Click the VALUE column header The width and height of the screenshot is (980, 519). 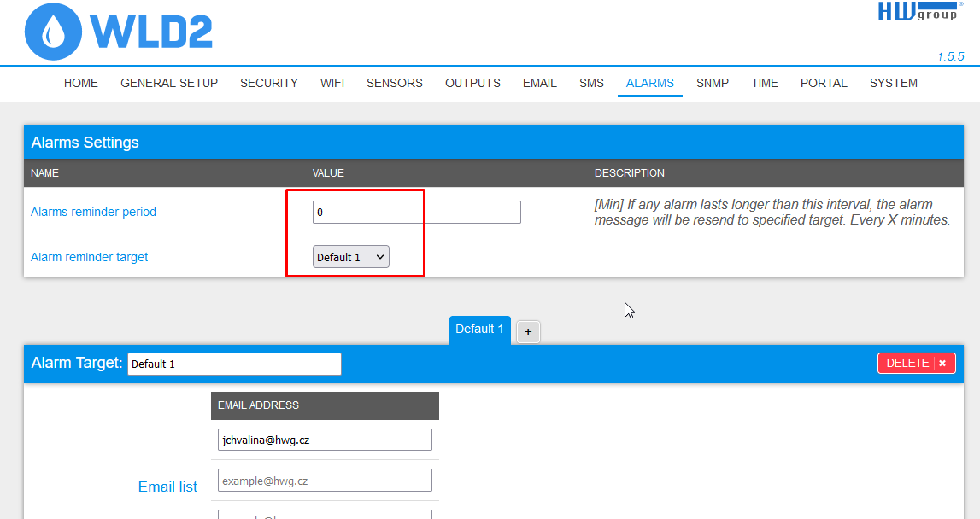tap(328, 173)
